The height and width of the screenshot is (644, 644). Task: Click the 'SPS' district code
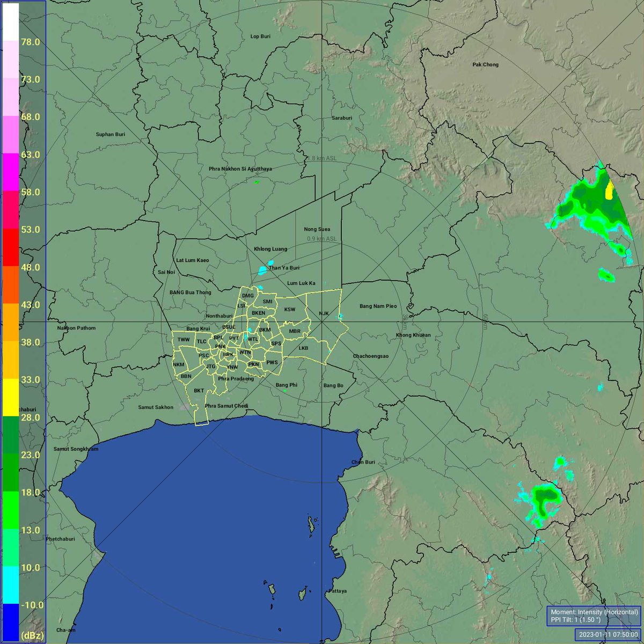click(276, 343)
